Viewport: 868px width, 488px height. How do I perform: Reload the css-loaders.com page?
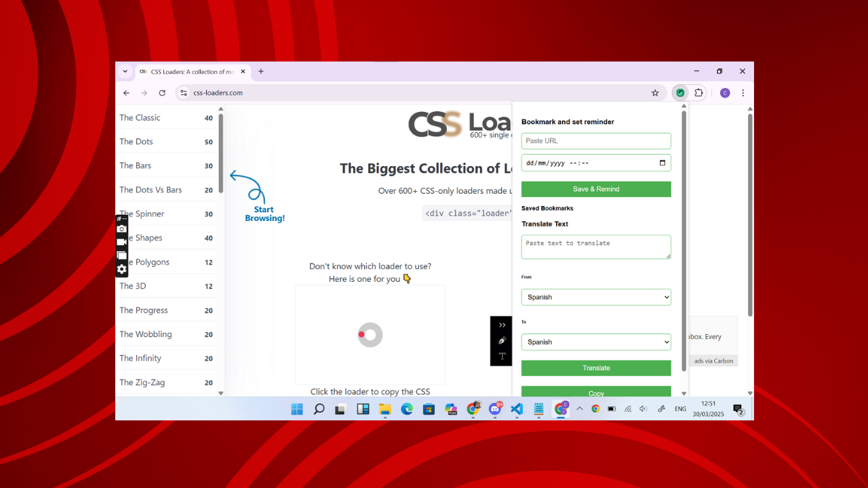pyautogui.click(x=162, y=93)
